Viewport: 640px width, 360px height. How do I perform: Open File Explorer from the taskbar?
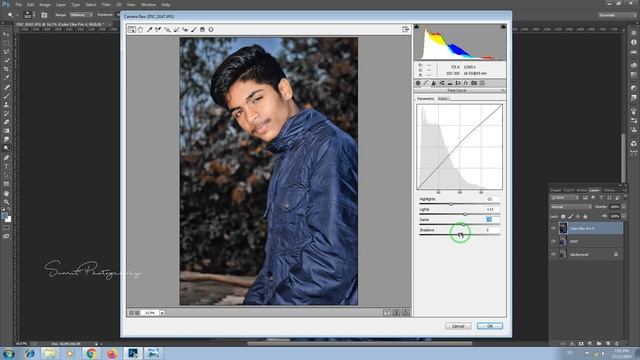pos(50,353)
